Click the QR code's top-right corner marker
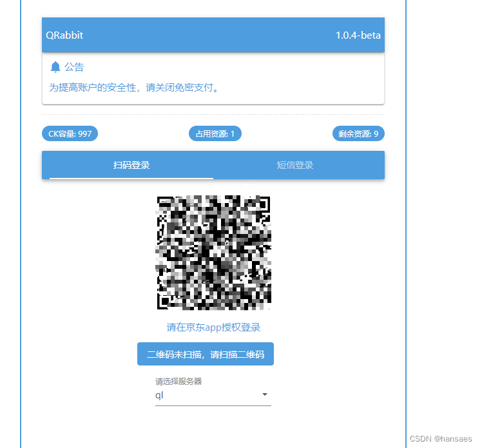 click(x=262, y=204)
